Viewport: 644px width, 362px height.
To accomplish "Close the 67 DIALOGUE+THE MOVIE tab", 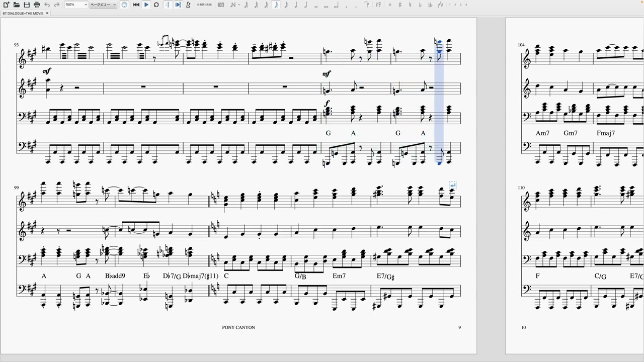I will (47, 13).
